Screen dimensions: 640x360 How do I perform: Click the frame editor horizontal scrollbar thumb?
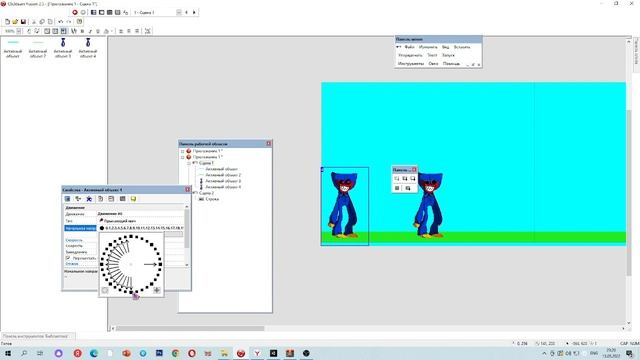click(x=190, y=328)
